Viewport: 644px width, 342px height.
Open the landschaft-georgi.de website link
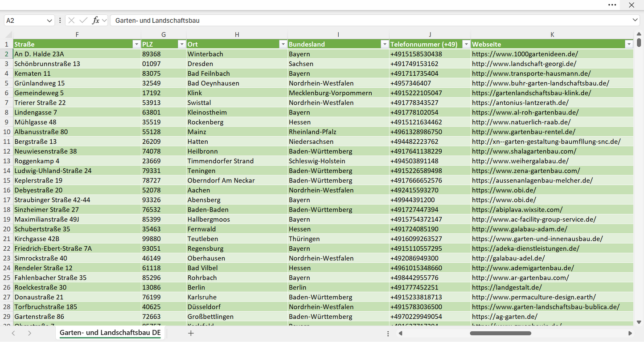[524, 64]
